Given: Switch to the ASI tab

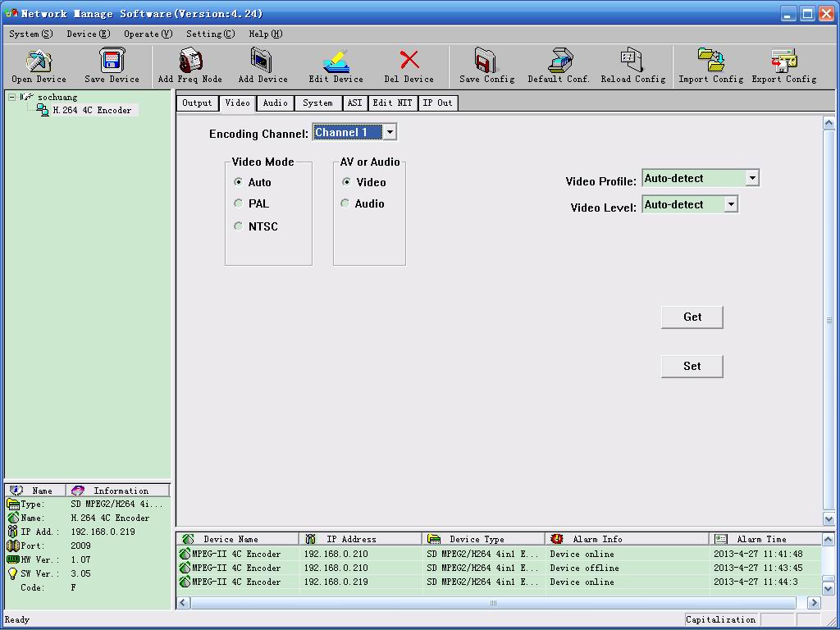Looking at the screenshot, I should pos(354,103).
